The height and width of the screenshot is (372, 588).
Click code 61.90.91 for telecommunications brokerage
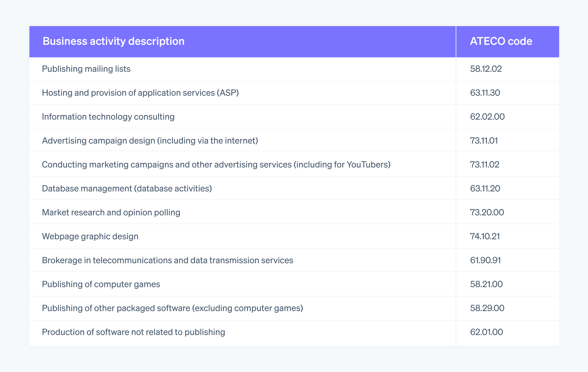(485, 260)
